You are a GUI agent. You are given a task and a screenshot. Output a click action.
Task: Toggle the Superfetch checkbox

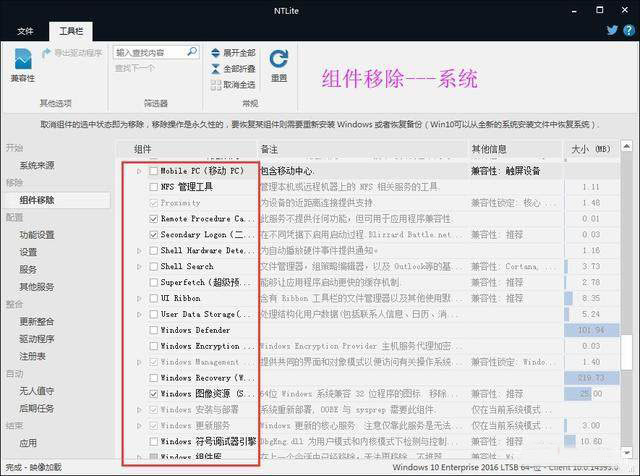153,282
